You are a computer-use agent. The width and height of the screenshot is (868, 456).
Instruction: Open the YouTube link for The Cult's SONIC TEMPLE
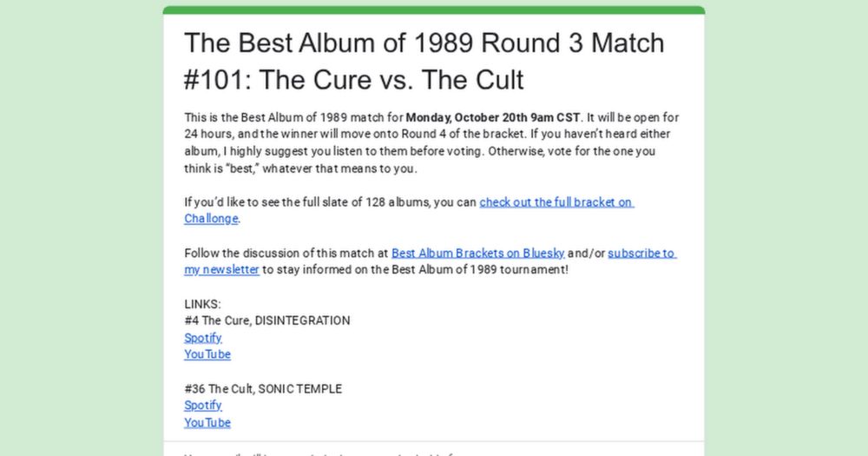click(x=207, y=423)
